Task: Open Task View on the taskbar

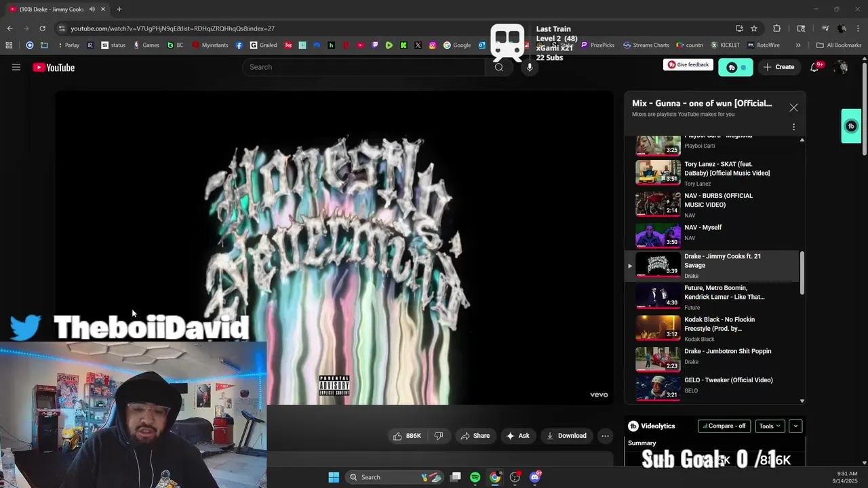Action: click(x=456, y=477)
